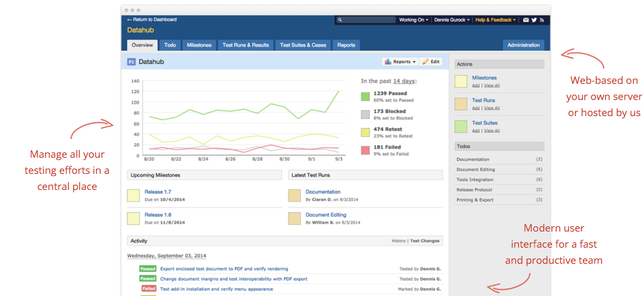Open the Twitter bird icon link
This screenshot has height=296, width=644.
coord(535,19)
